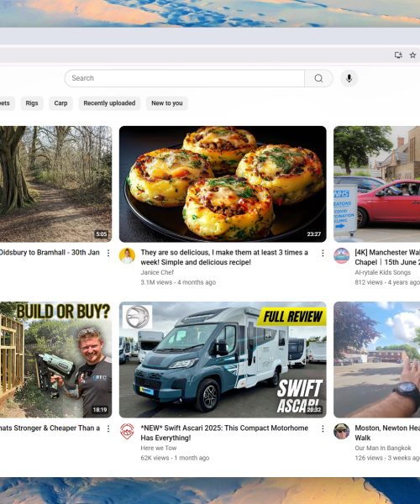Open 'Moston, Newton Heath' walk title
This screenshot has height=504, width=420.
[387, 433]
